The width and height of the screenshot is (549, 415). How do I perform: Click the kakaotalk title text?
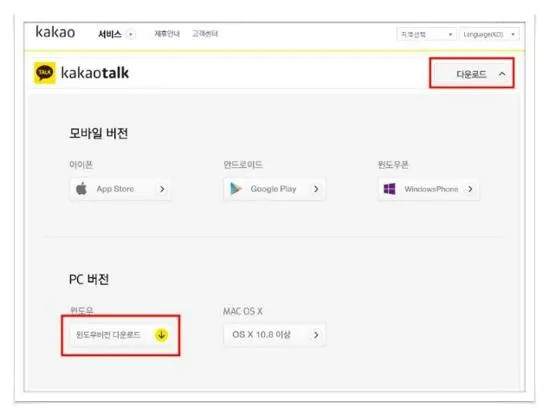[x=95, y=73]
